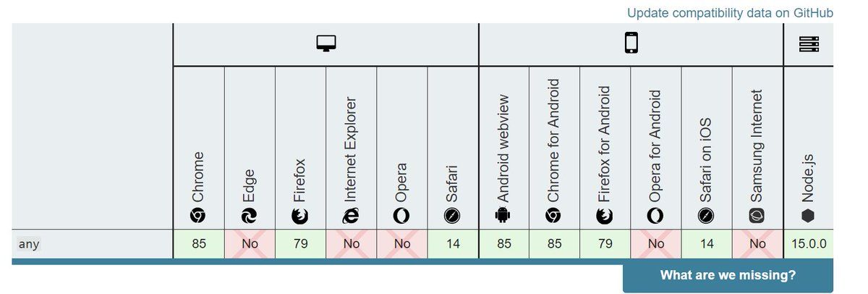
Task: Expand Edge No support cell
Action: tap(250, 244)
